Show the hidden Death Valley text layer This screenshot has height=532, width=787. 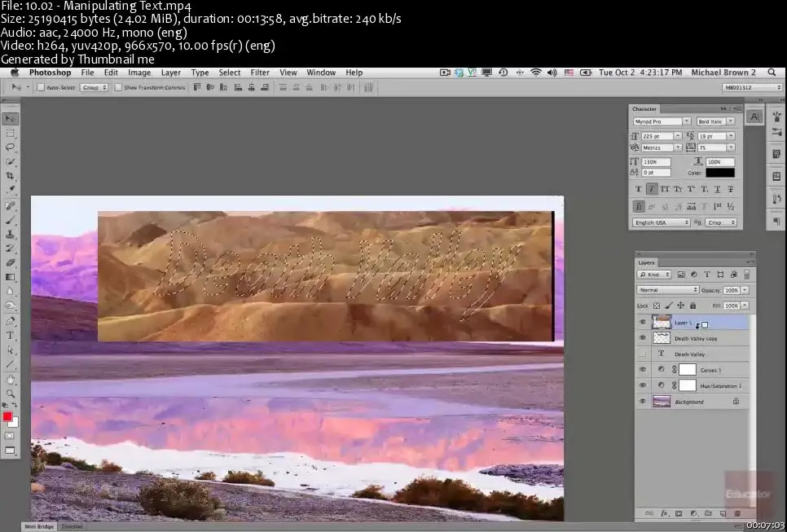(643, 354)
